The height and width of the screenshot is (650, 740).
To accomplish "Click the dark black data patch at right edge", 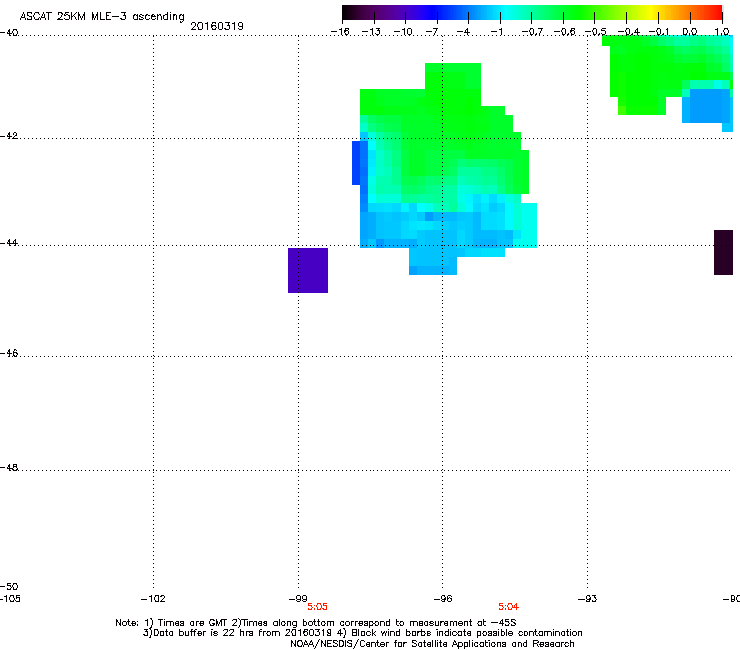I will click(x=723, y=252).
